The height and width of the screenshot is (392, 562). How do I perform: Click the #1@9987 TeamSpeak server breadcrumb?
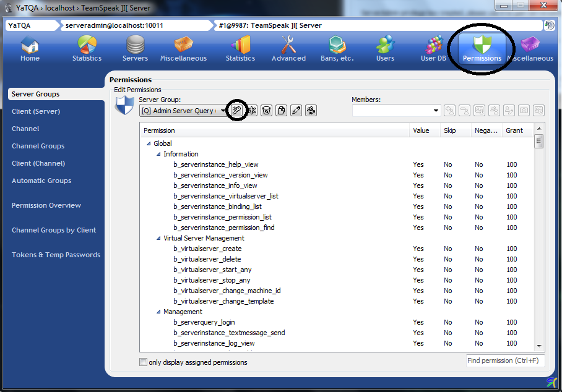click(378, 25)
